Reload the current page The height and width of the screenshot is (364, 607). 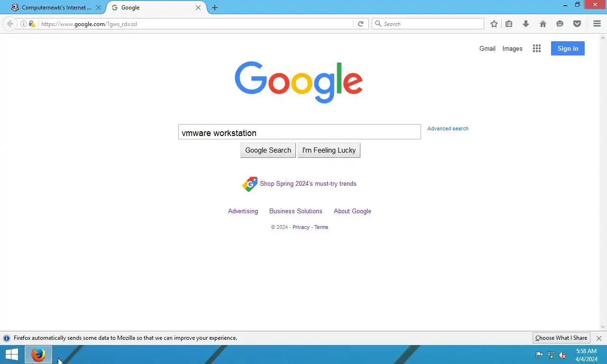(x=360, y=24)
